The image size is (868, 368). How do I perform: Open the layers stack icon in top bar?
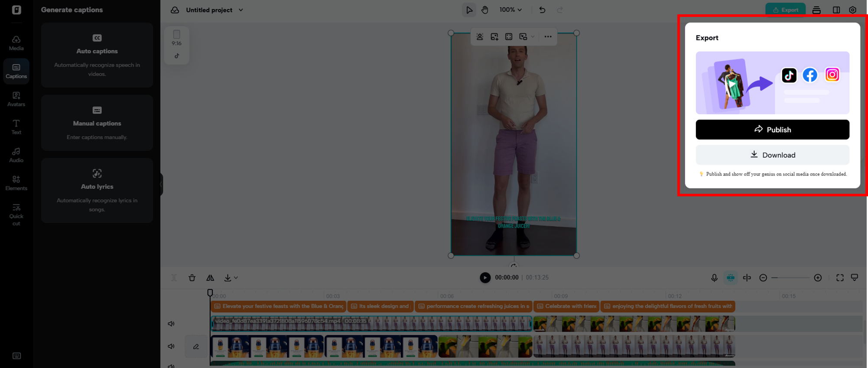point(816,10)
